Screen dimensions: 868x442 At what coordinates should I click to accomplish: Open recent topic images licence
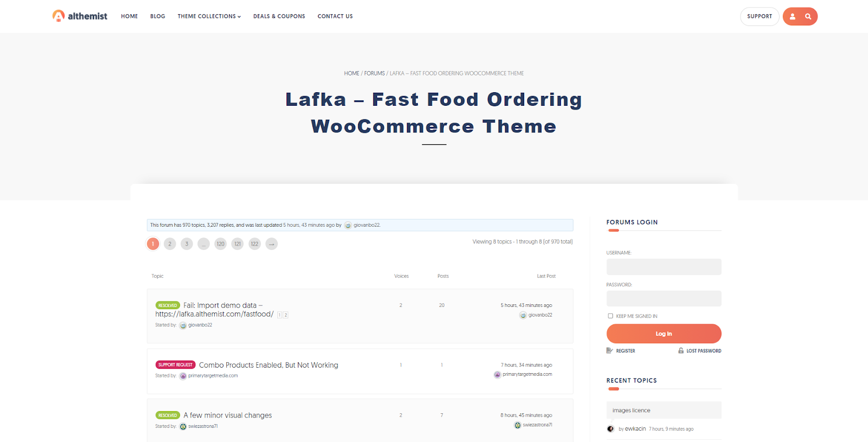pyautogui.click(x=631, y=411)
